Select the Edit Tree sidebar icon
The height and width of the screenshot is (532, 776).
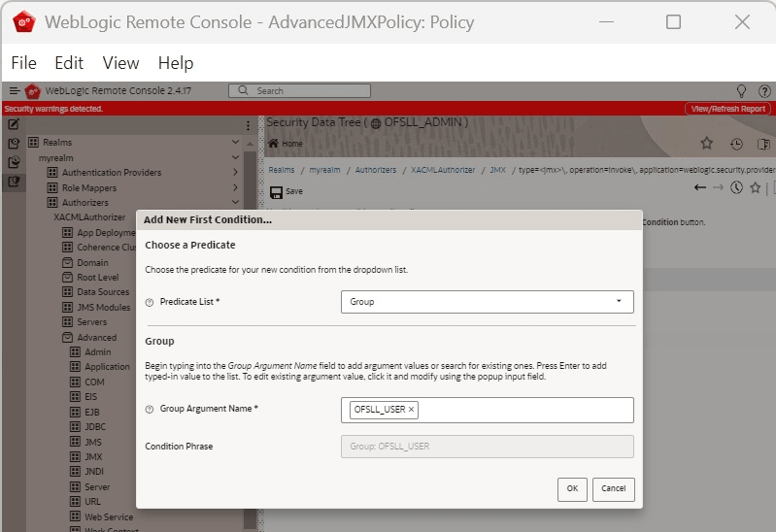14,124
